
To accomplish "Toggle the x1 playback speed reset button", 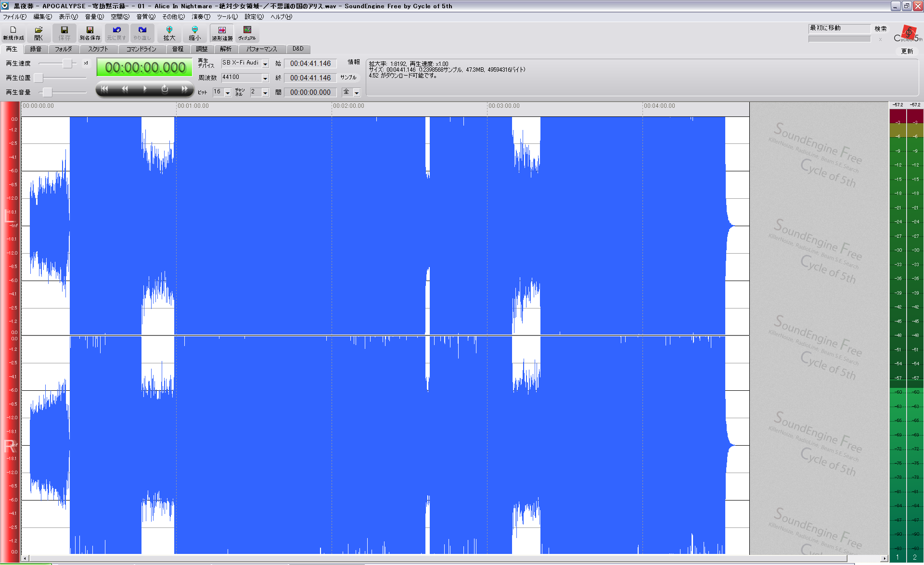I will click(x=86, y=63).
